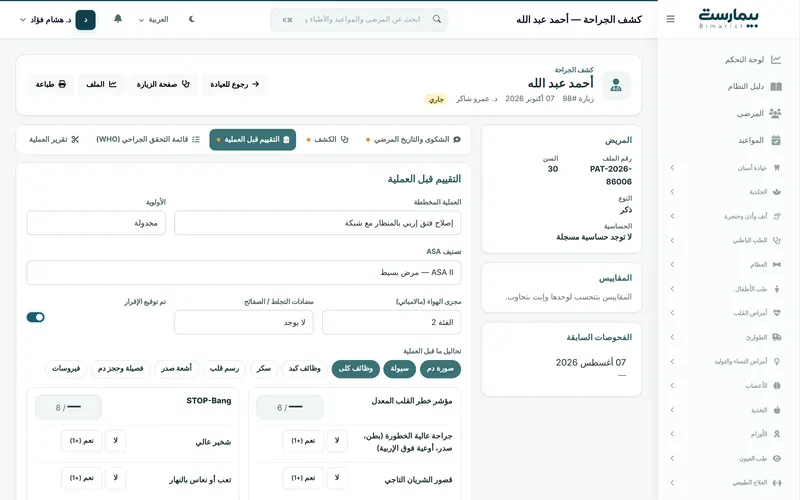Expand the العلاج الطبيعي sidebar chevron
Screen dimensions: 800x500
click(672, 483)
